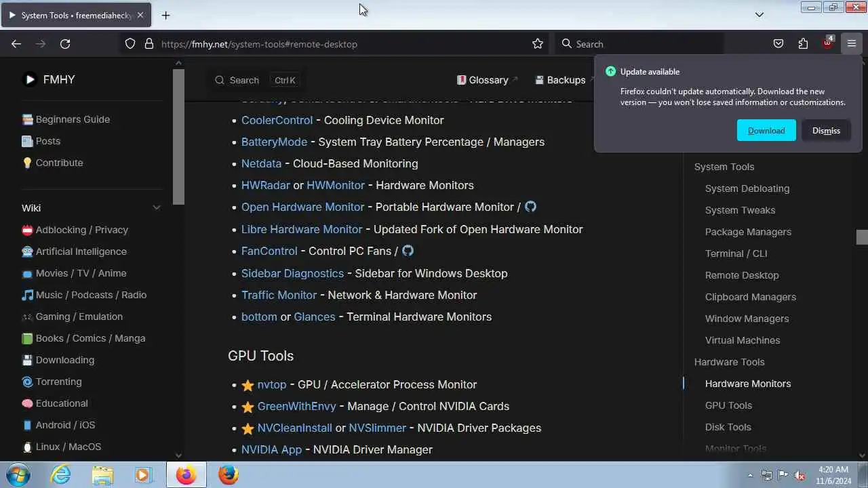Open tracking protection shield icon
Image resolution: width=868 pixels, height=488 pixels.
(130, 44)
